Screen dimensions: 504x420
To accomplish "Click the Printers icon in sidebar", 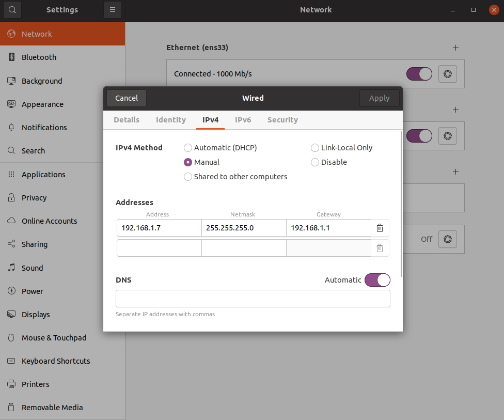I will (x=11, y=384).
